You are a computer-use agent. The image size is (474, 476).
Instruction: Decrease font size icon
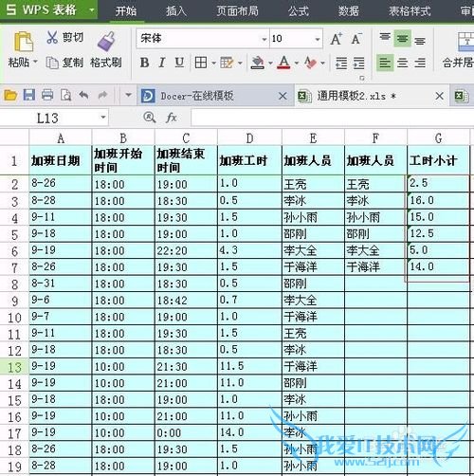pyautogui.click(x=356, y=39)
